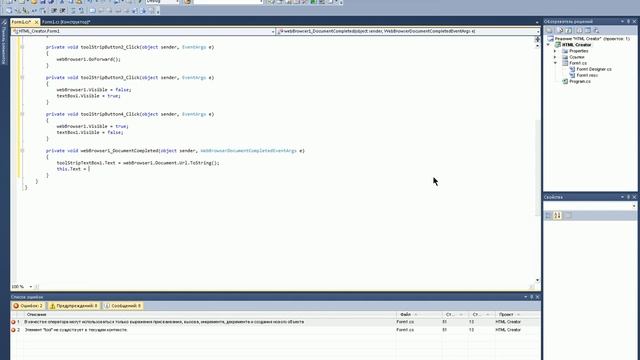Select the Решение "HTML_Creator" solution node
Viewport: 640px width, 360px height.
(592, 39)
